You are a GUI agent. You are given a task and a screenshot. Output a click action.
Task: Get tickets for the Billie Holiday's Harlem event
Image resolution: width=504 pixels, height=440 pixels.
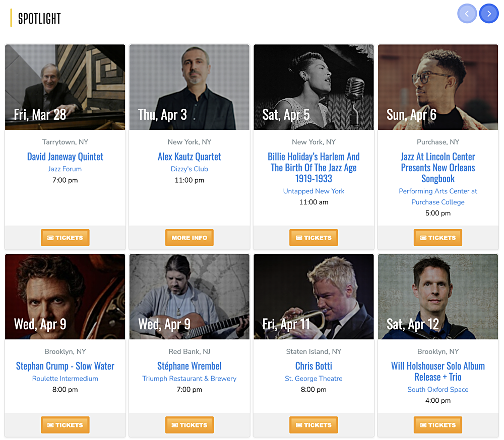[x=313, y=238]
